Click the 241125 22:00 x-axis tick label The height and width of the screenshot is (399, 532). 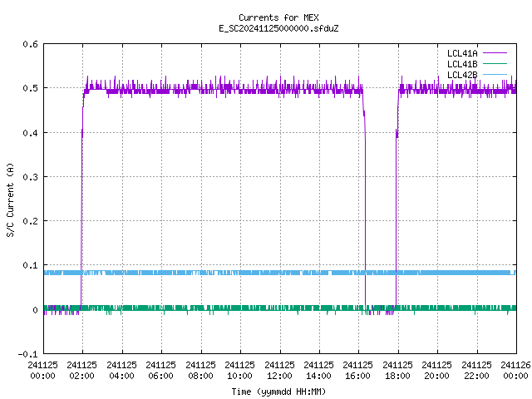(x=476, y=371)
